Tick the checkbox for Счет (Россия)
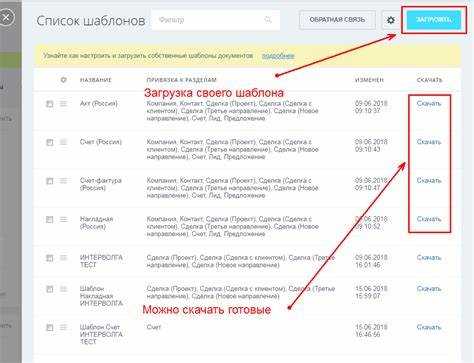The width and height of the screenshot is (474, 363). (x=49, y=142)
